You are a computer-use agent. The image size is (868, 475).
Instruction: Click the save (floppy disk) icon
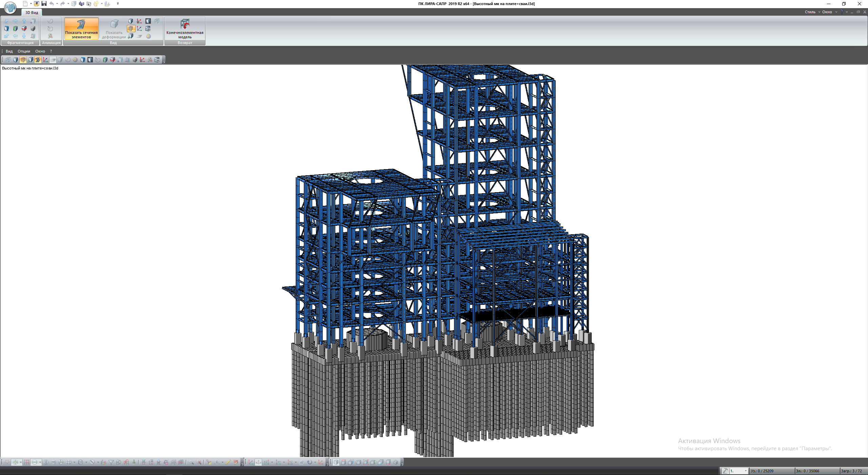pos(44,4)
